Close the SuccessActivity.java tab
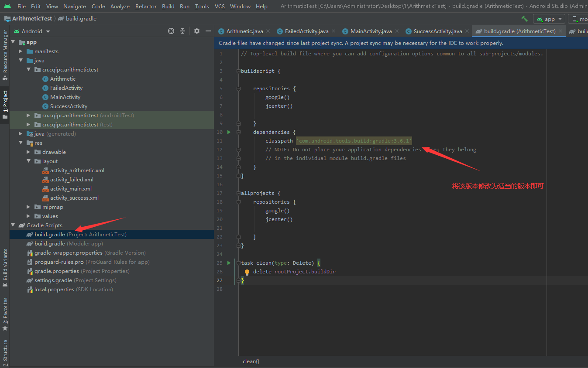 [x=467, y=31]
